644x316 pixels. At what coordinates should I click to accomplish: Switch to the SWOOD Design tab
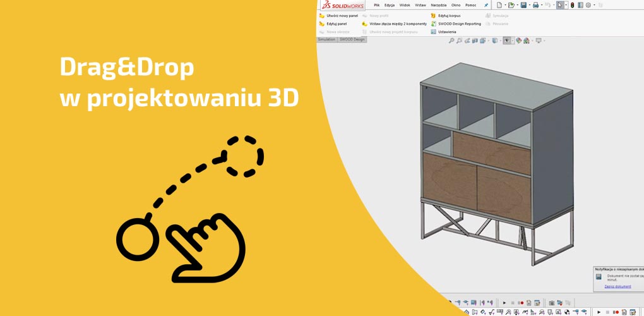tap(352, 39)
